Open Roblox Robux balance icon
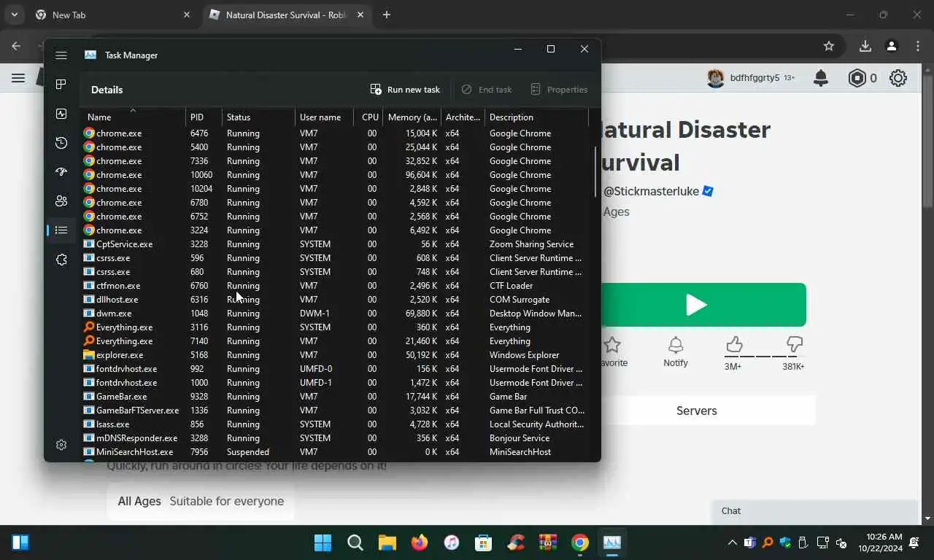The image size is (934, 560). (x=857, y=78)
